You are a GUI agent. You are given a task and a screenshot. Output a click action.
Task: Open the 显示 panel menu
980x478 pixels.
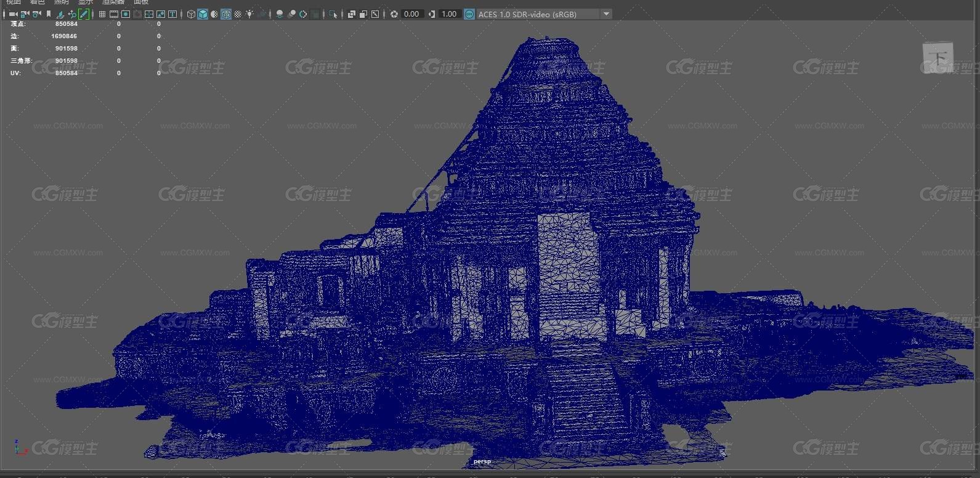pos(86,2)
